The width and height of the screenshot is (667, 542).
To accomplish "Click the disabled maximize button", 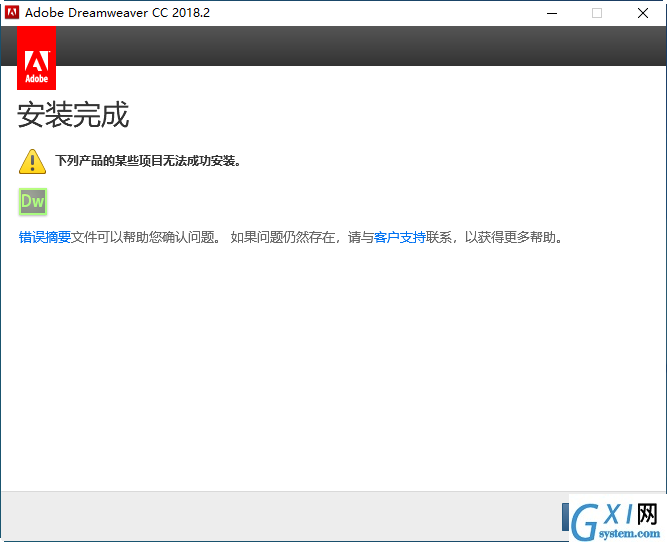I will (597, 13).
